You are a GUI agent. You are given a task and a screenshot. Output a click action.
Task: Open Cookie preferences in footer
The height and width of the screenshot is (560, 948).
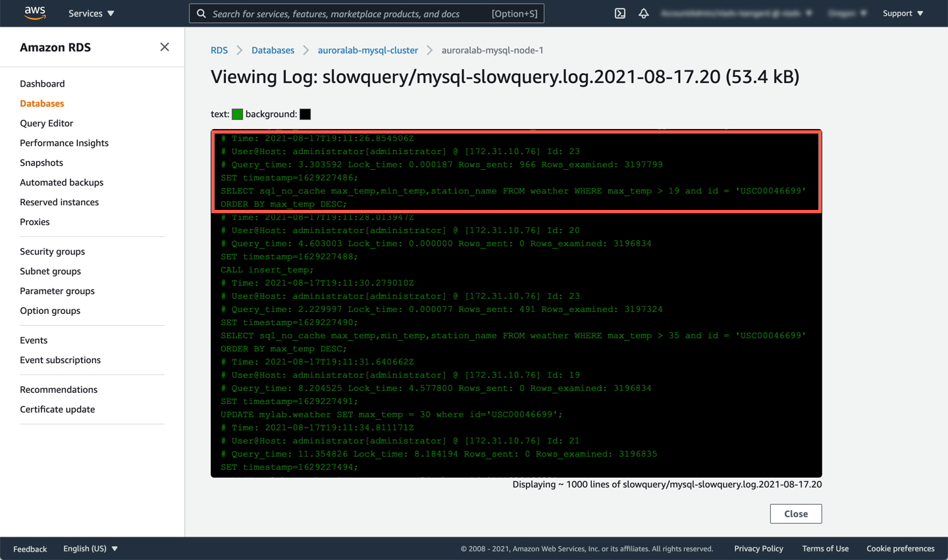click(900, 548)
